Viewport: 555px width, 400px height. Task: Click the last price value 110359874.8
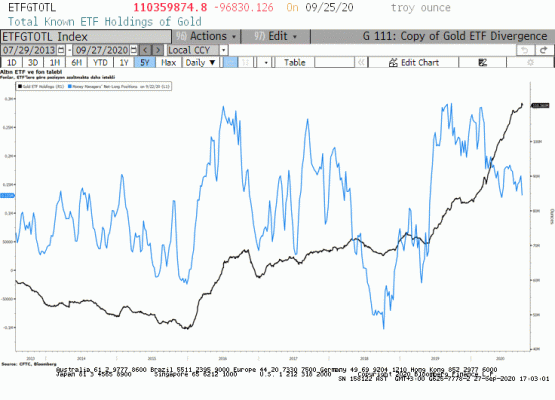click(170, 7)
